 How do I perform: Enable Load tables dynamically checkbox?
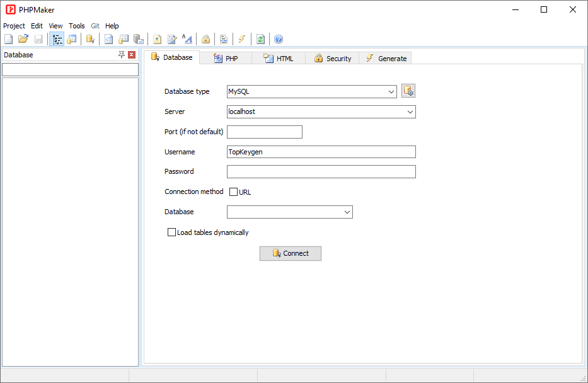click(171, 232)
